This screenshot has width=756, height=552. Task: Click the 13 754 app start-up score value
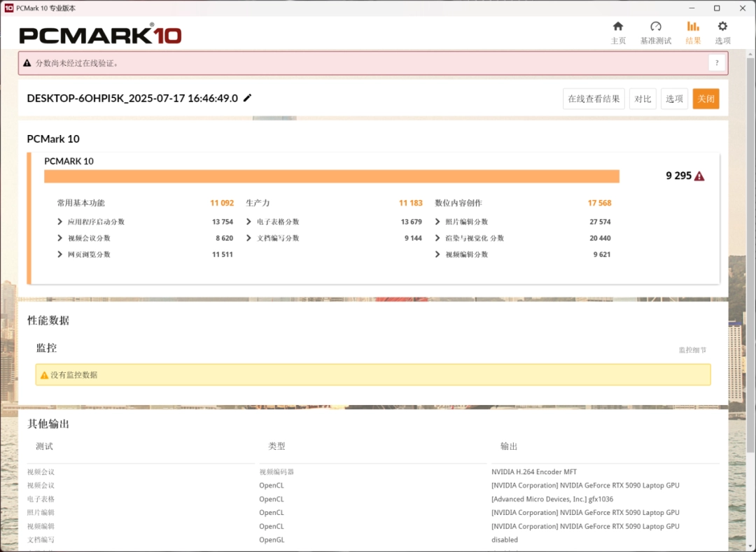(223, 222)
